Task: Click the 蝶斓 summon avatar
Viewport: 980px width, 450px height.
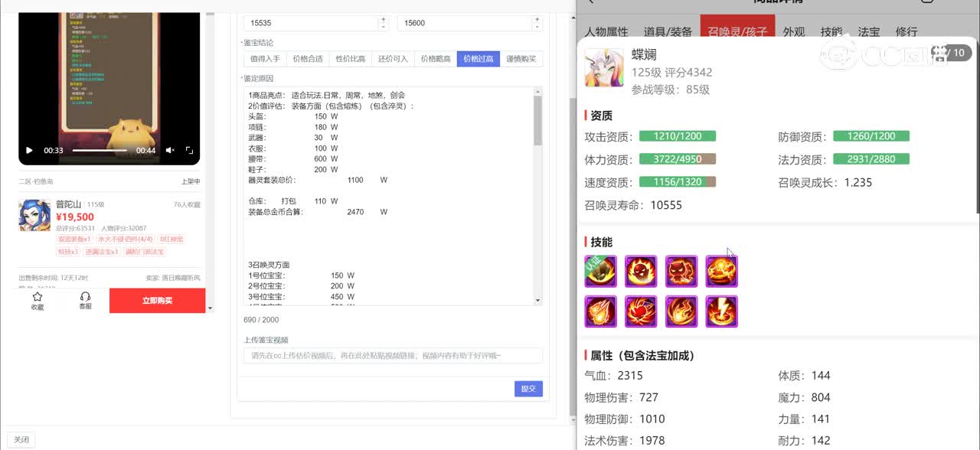Action: 604,68
